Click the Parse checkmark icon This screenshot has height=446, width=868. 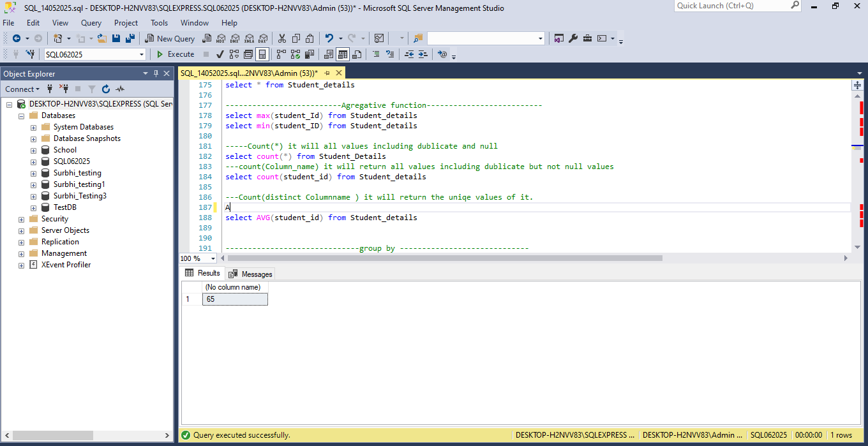220,54
